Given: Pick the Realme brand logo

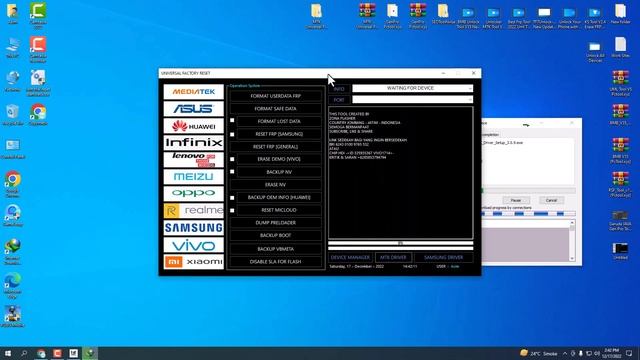Looking at the screenshot, I should point(193,211).
